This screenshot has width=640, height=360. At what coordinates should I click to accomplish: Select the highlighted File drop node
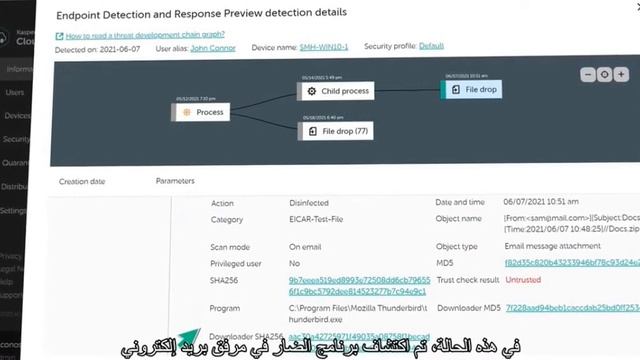coord(471,89)
